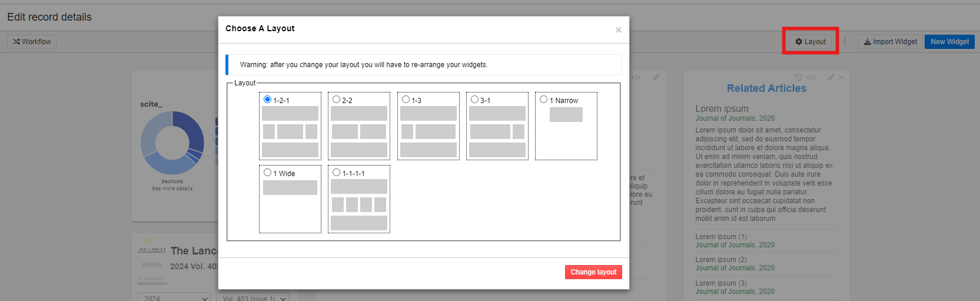Open the Layout settings button
980x301 pixels.
coord(810,42)
